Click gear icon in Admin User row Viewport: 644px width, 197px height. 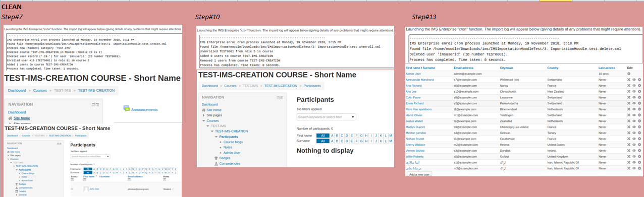coord(629,74)
